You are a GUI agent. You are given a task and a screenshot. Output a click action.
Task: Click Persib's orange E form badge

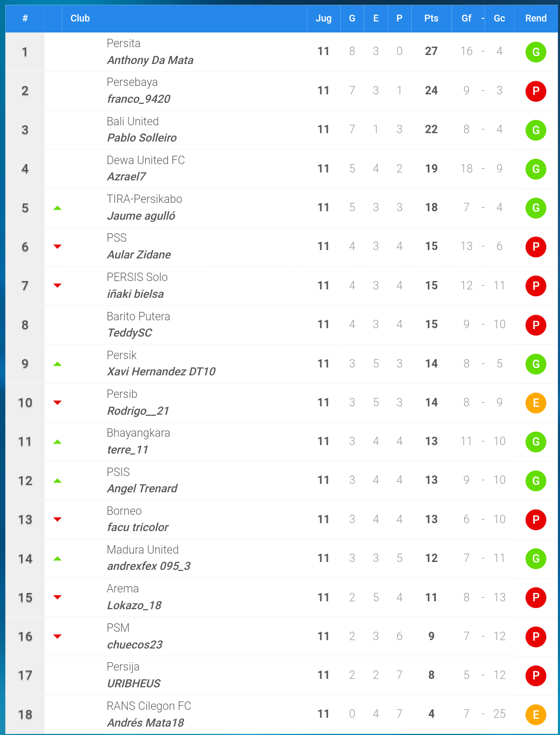[x=536, y=403]
